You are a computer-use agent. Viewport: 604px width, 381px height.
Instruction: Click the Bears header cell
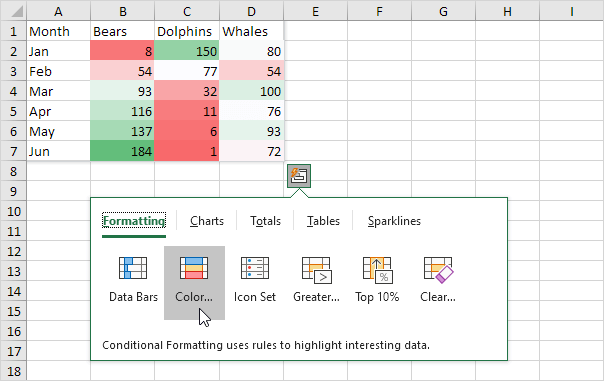122,31
